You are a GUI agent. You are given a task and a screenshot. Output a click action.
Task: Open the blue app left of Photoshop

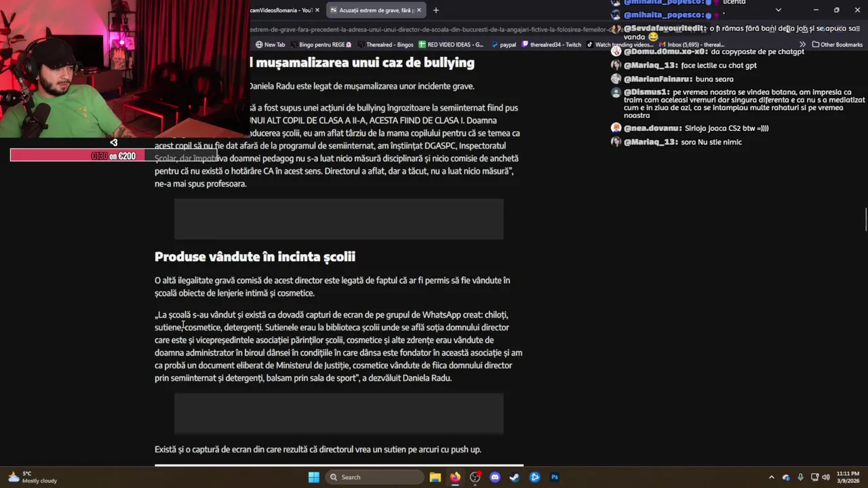[x=534, y=477]
